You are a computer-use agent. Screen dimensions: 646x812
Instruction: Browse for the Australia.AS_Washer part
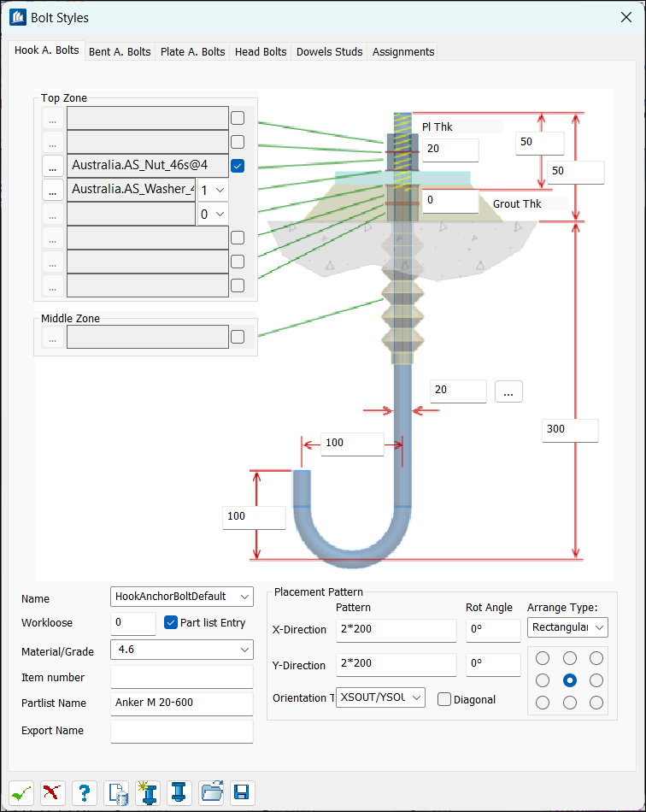click(x=53, y=190)
